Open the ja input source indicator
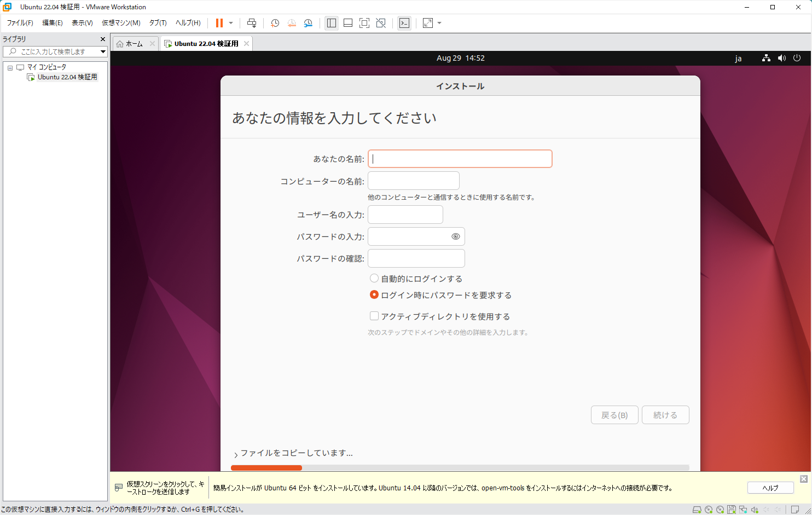The height and width of the screenshot is (515, 812). click(x=738, y=59)
